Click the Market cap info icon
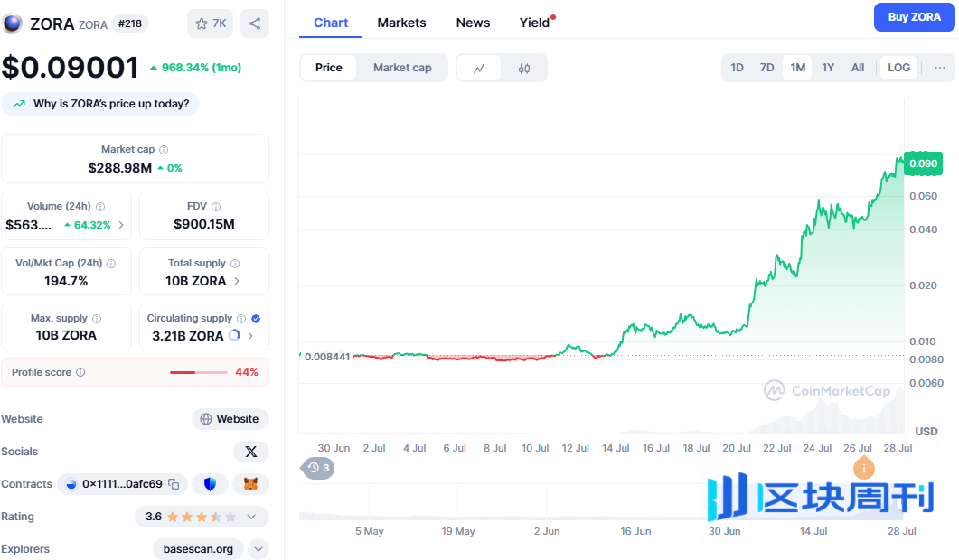 point(164,150)
